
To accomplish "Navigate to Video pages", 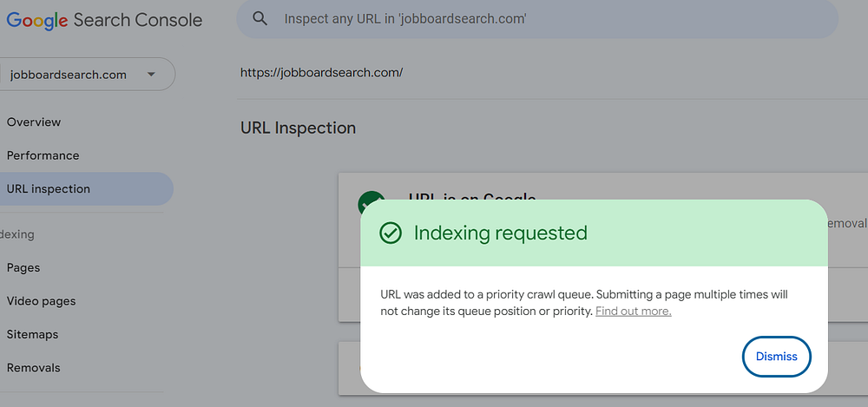I will coord(41,301).
